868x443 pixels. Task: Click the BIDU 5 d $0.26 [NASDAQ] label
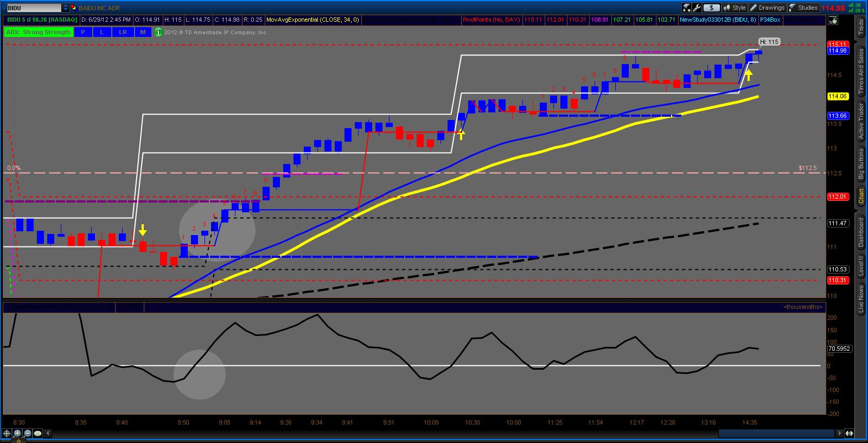[x=42, y=20]
